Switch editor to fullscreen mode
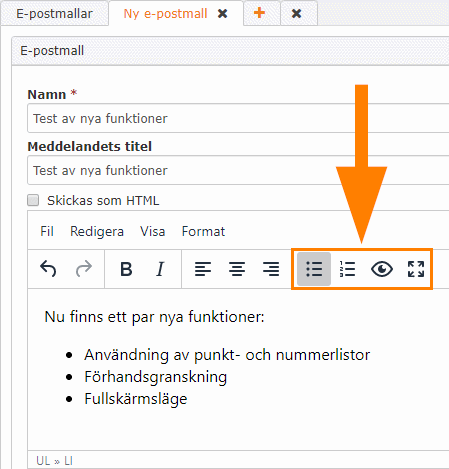Screen dimensions: 449x469 pos(416,269)
